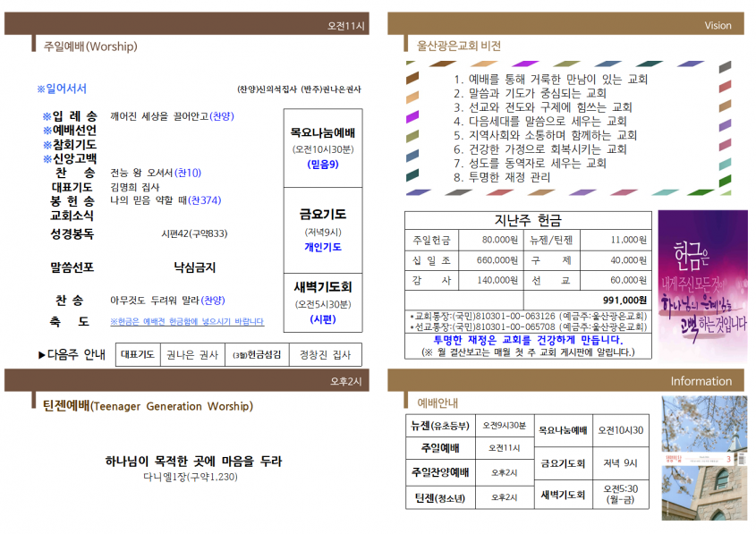Select the 991,000원 total cell
The height and width of the screenshot is (534, 756).
pos(587,300)
